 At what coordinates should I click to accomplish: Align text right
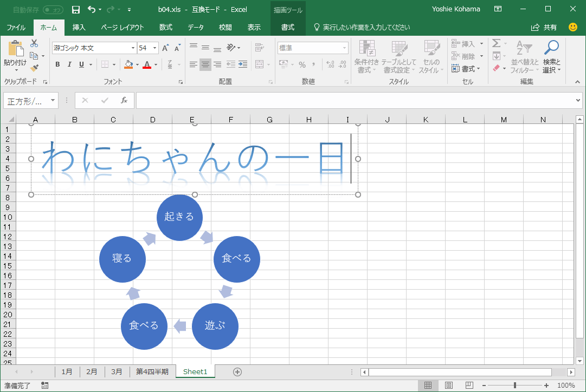pos(217,64)
